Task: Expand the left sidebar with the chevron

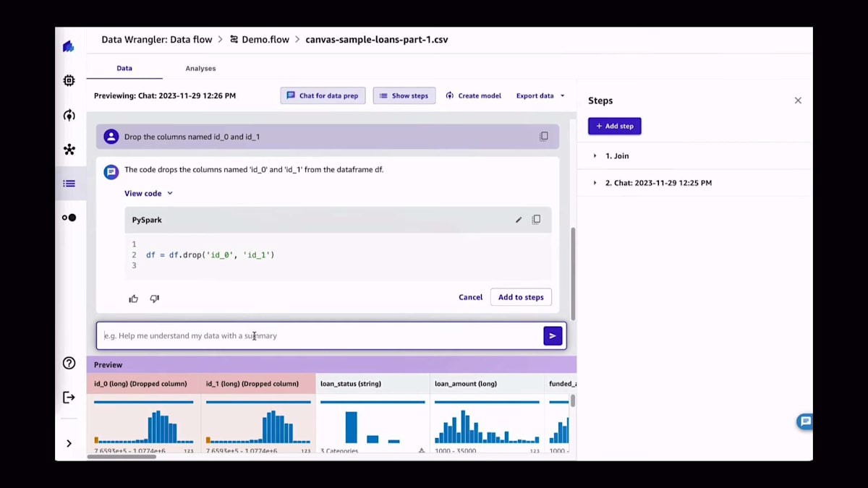Action: click(69, 443)
